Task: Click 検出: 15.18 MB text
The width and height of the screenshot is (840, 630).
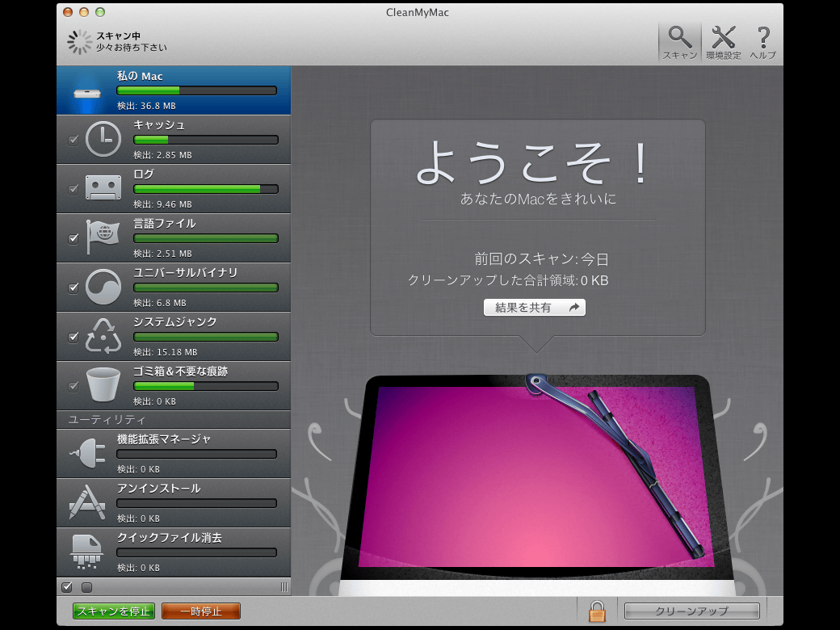Action: pyautogui.click(x=165, y=352)
